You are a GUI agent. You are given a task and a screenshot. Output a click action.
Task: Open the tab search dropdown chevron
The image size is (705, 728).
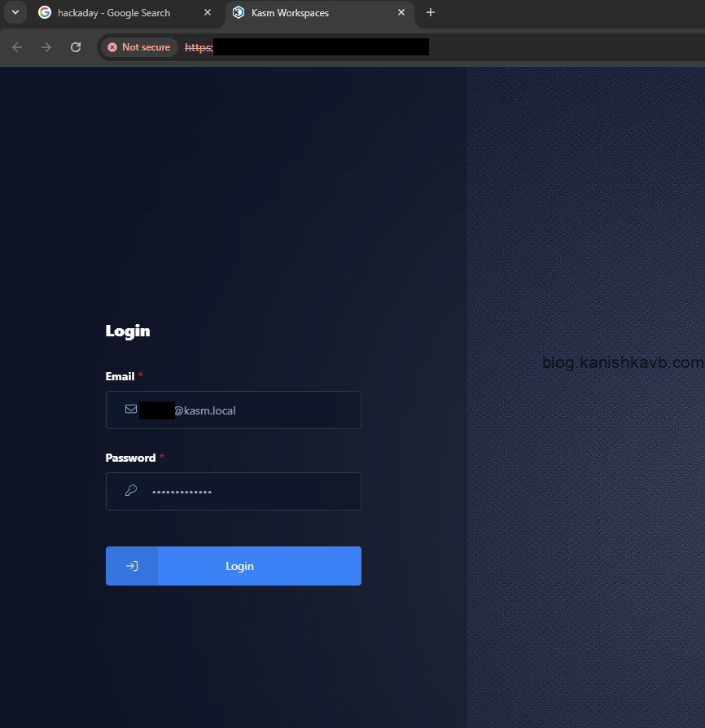[x=15, y=12]
